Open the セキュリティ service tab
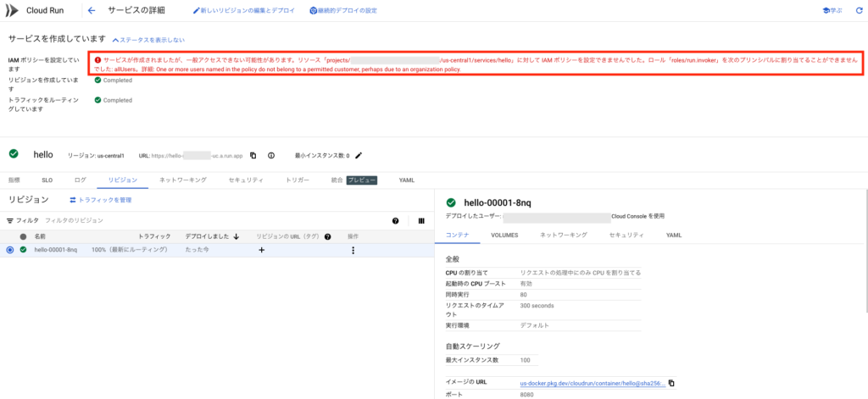The image size is (868, 399). (x=246, y=180)
